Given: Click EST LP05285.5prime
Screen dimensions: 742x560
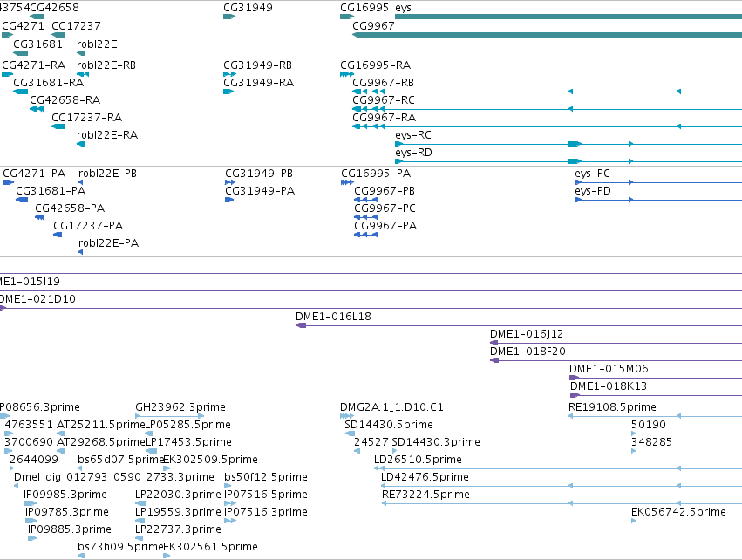Looking at the screenshot, I should click(x=187, y=425).
